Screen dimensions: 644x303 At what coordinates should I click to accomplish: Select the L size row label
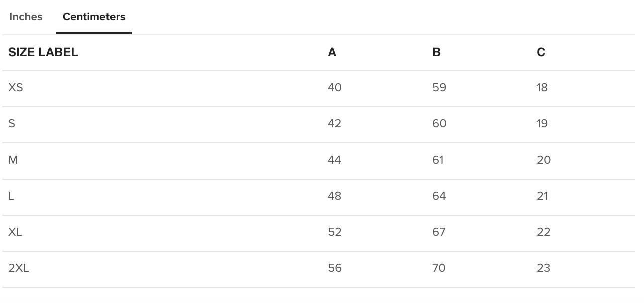click(x=11, y=196)
